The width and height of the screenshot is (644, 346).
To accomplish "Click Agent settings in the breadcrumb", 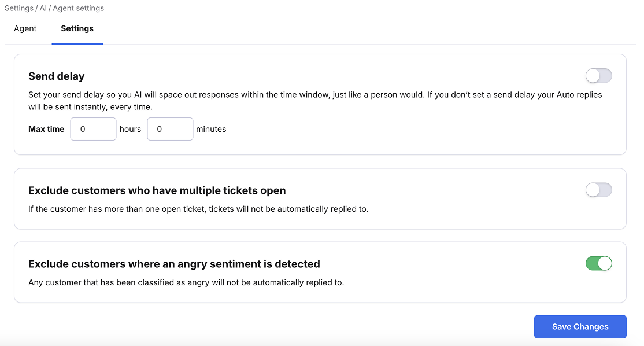I will tap(78, 9).
